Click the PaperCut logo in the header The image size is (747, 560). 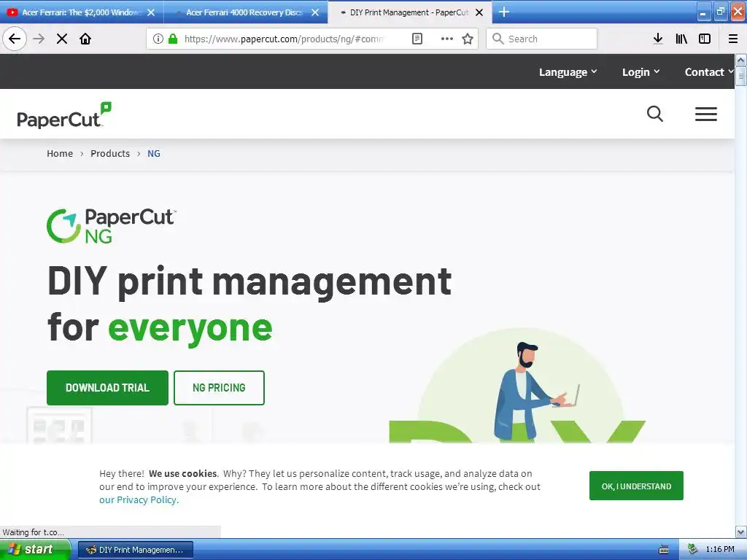(64, 115)
